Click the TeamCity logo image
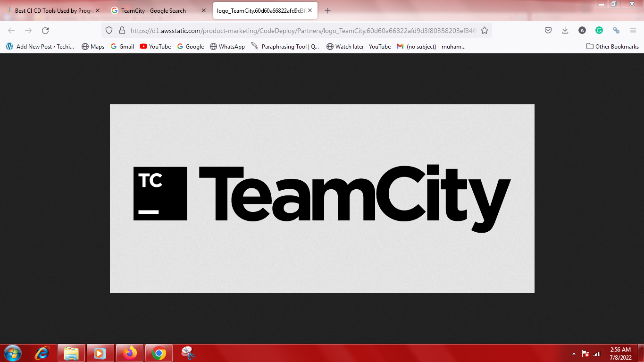644x362 pixels. [x=322, y=199]
